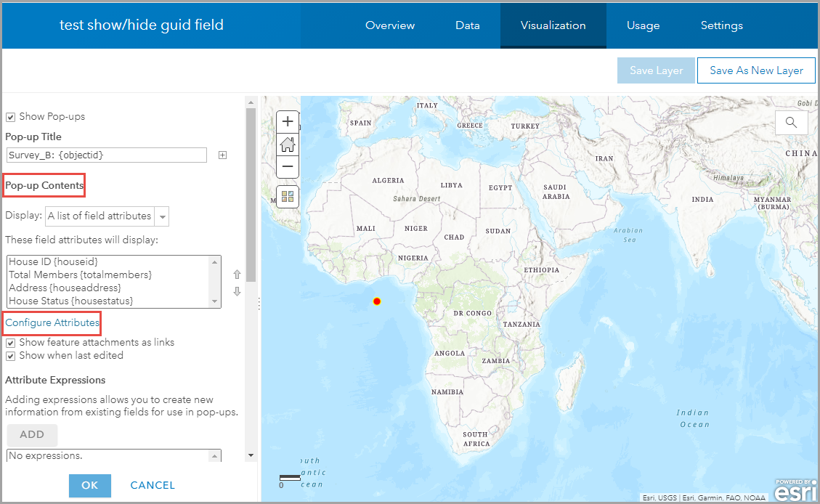Open the Visualization tab
The image size is (820, 504).
(553, 25)
